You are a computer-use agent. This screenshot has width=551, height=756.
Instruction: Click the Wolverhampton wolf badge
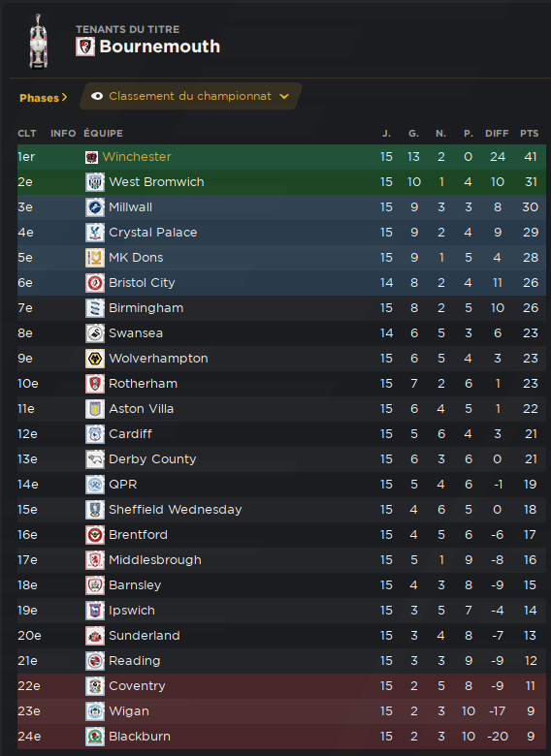click(95, 359)
